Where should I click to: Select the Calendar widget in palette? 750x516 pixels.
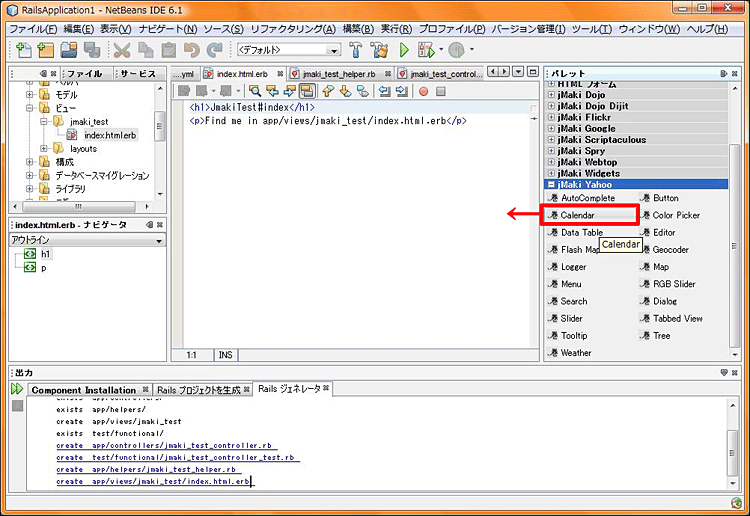point(589,215)
